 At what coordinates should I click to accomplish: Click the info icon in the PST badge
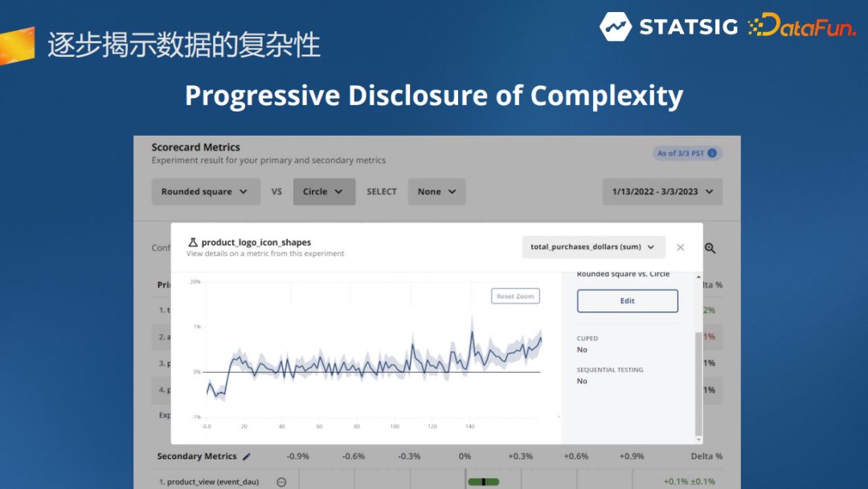712,153
